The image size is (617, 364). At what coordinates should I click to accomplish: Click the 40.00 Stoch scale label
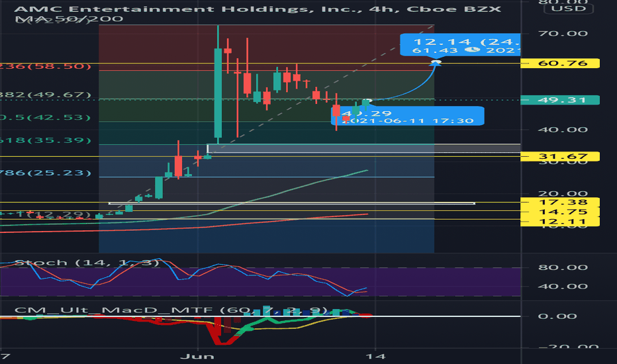click(563, 286)
